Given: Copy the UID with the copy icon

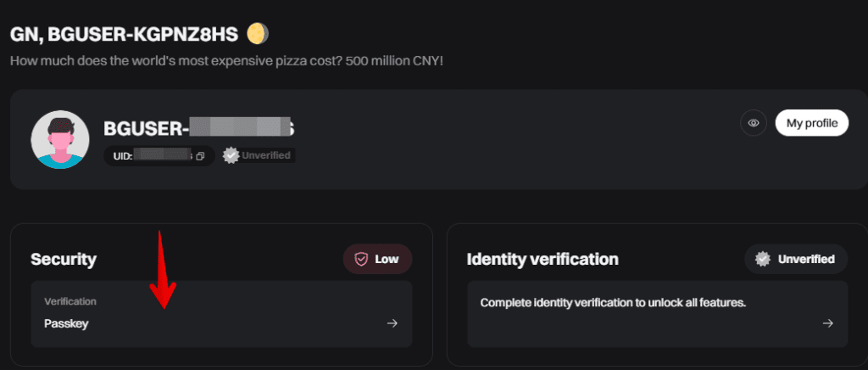Looking at the screenshot, I should coord(200,156).
